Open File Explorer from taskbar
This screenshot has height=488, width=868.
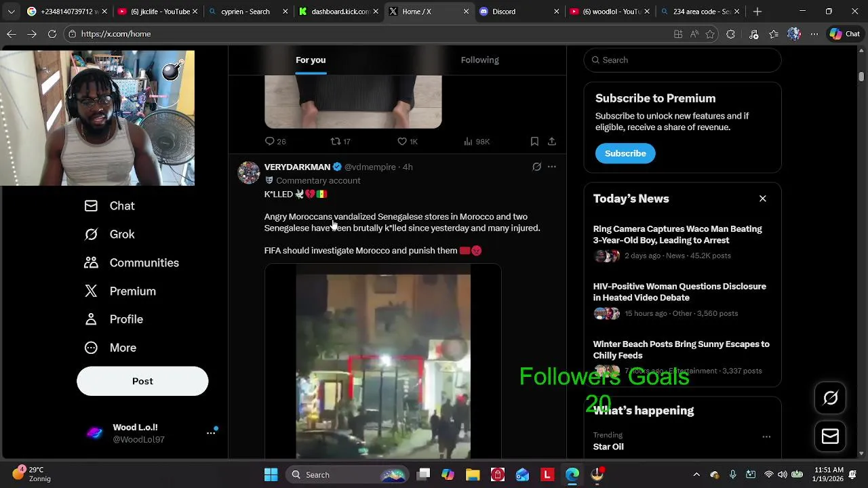pos(473,474)
